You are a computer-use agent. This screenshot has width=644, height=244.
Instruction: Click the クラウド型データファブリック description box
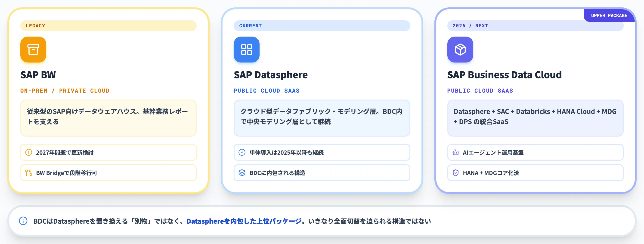(322, 118)
